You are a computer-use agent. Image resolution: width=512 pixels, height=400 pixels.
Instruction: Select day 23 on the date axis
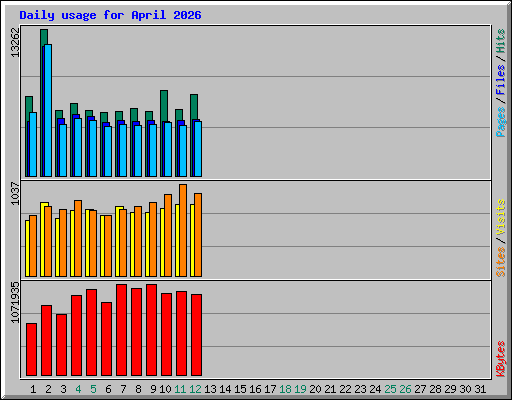(360, 389)
